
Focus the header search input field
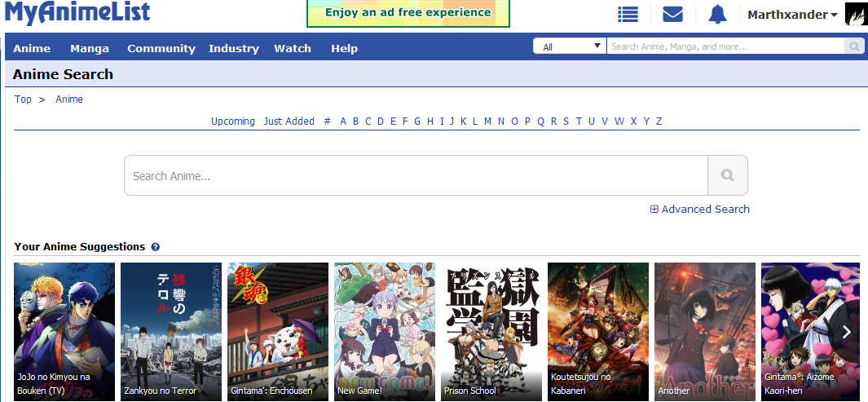coord(725,46)
